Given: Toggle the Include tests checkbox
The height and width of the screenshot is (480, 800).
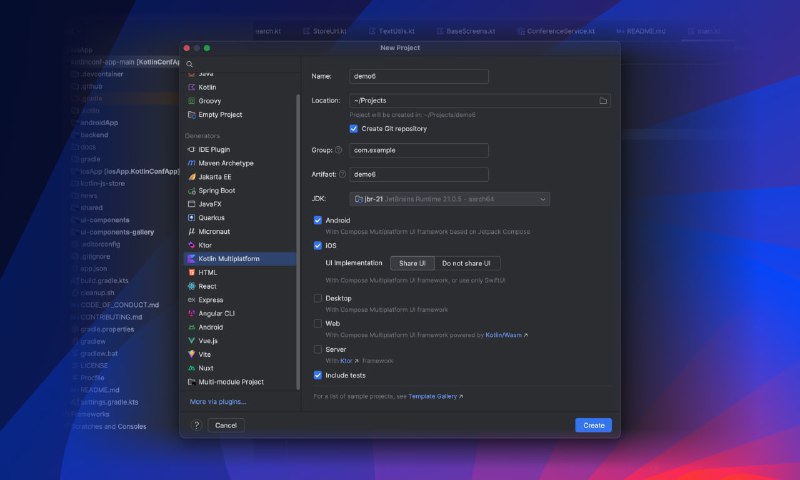Looking at the screenshot, I should 318,375.
